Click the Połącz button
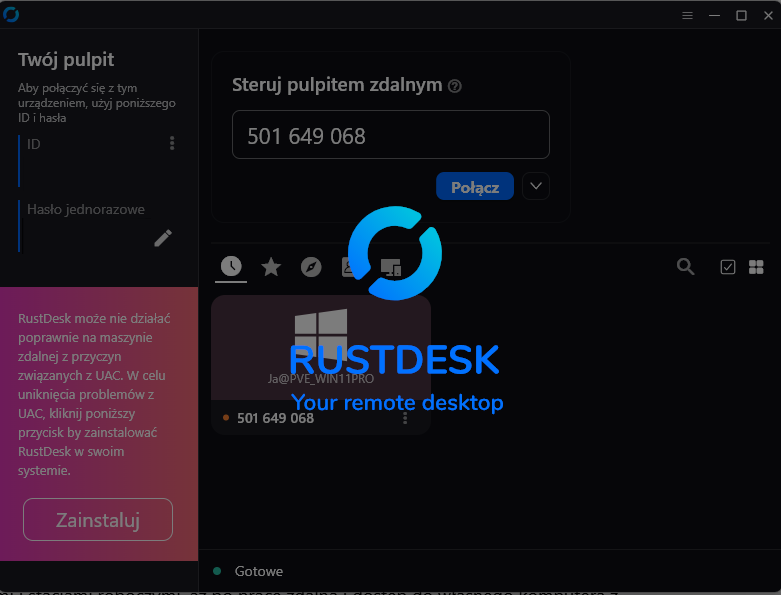Screen dimensions: 781x595 (x=475, y=187)
